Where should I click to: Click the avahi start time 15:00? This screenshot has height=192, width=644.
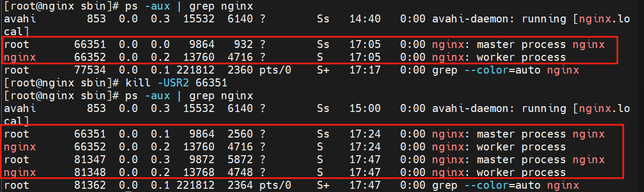[x=365, y=108]
